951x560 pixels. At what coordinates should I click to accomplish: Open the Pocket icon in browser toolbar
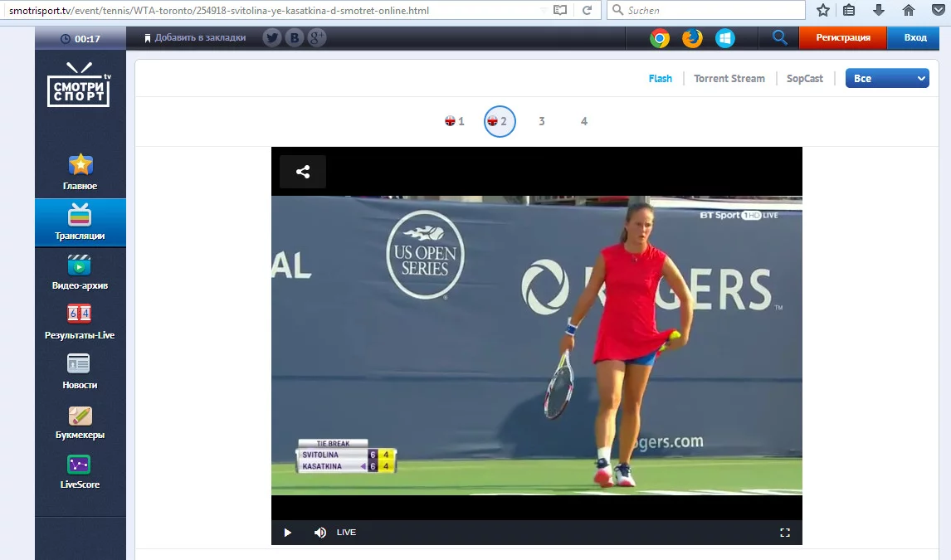pyautogui.click(x=938, y=10)
